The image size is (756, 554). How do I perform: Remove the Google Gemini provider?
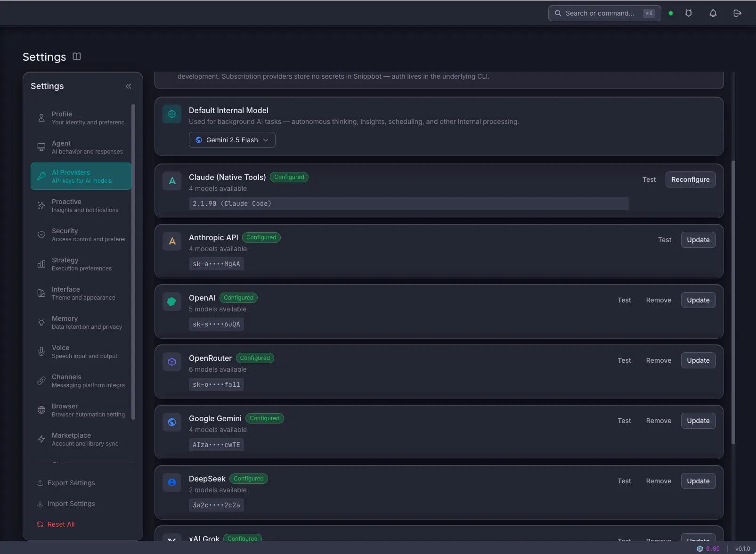tap(658, 421)
